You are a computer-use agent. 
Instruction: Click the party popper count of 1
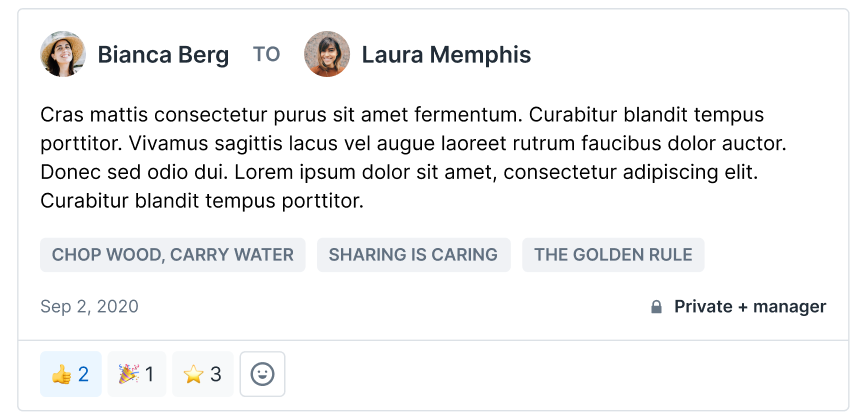coord(150,375)
